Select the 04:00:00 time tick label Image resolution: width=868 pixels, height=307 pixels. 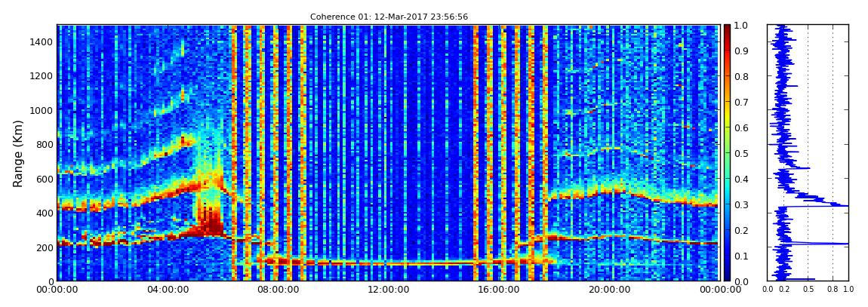point(167,290)
